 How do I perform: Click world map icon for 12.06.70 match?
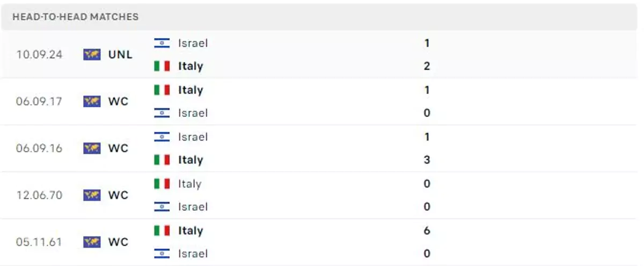click(x=92, y=195)
